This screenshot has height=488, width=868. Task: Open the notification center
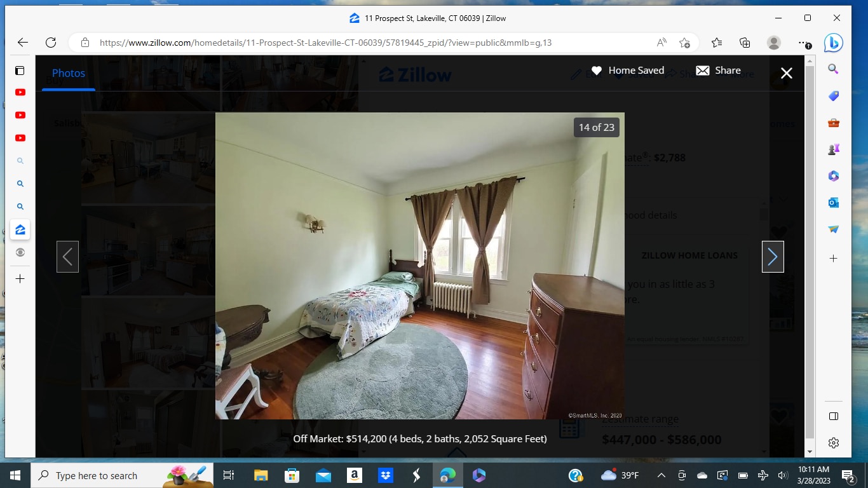[x=848, y=475]
